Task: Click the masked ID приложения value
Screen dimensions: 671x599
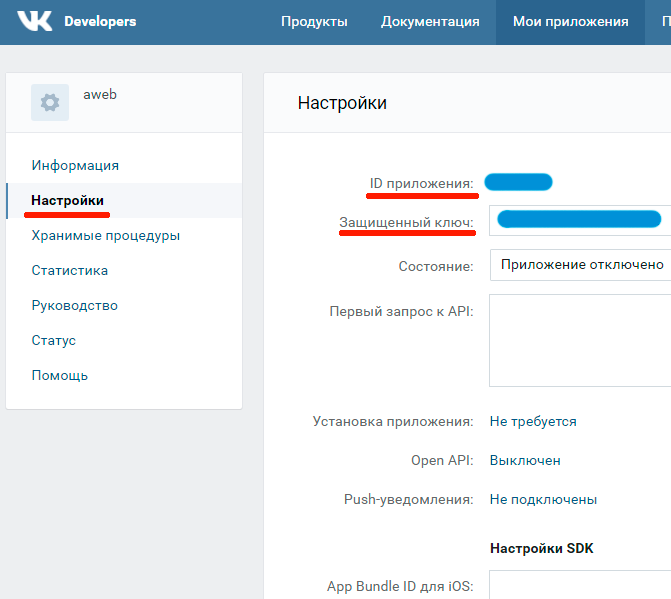Action: 518,182
